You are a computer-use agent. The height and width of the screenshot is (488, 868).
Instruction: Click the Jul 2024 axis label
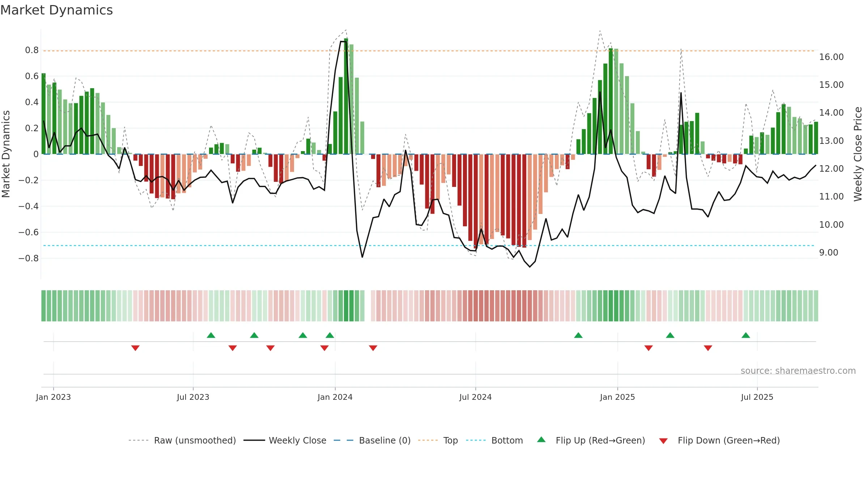[x=476, y=397]
